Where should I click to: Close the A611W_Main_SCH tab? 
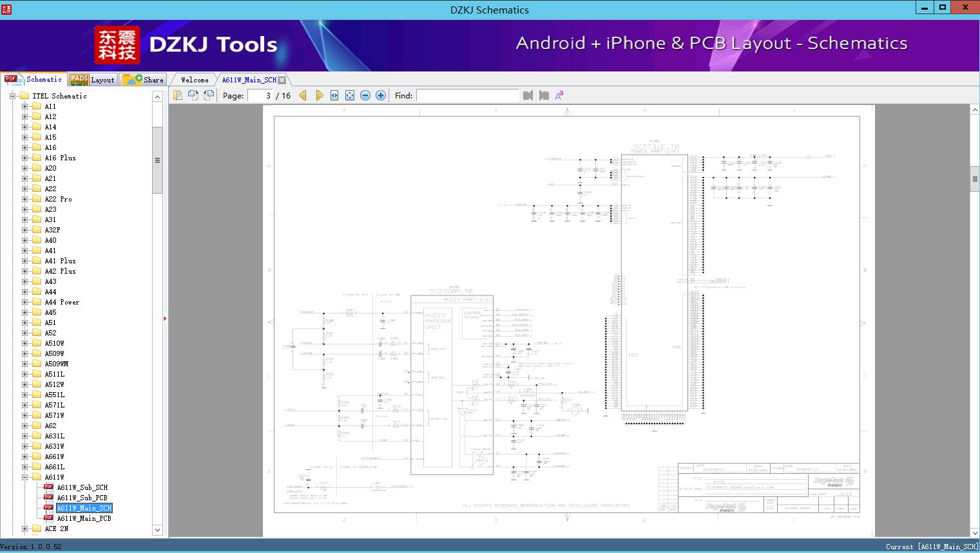282,80
